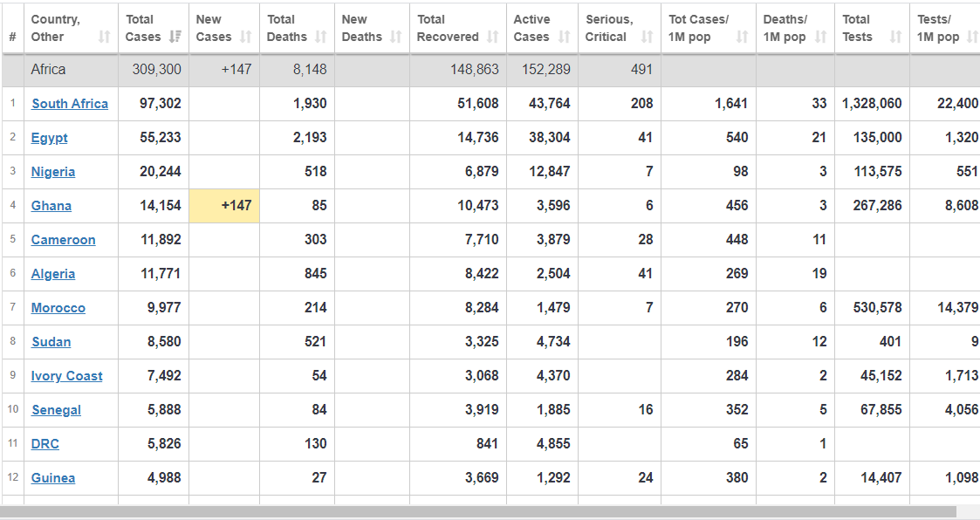
Task: Sort table by Total Recovered icon
Action: click(x=492, y=37)
